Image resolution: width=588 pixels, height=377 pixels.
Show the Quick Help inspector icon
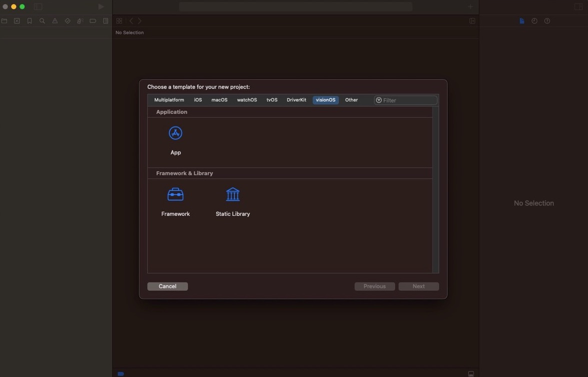tap(547, 21)
